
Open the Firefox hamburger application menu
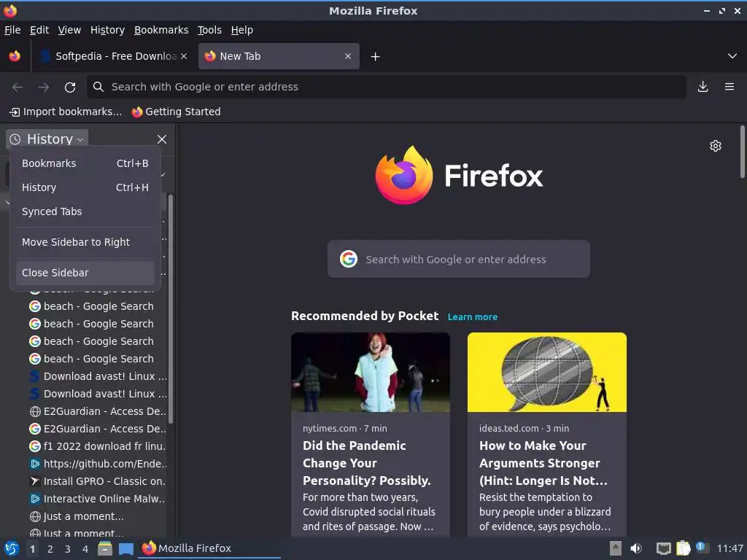[729, 87]
